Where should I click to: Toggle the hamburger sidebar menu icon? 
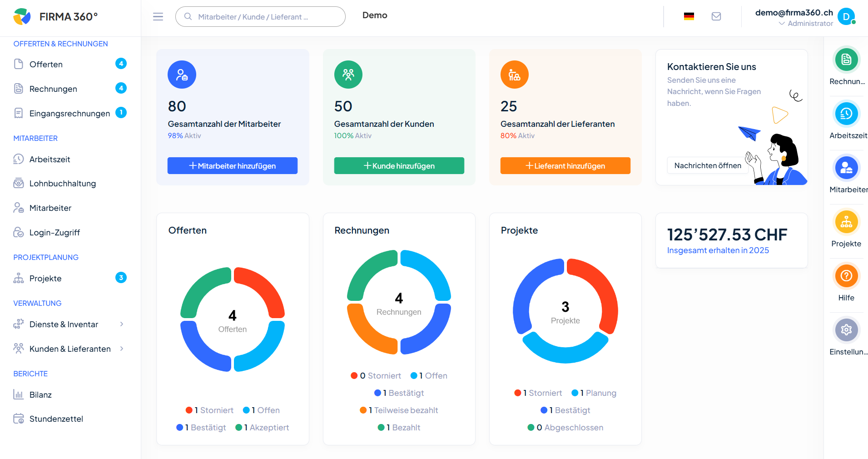(x=158, y=17)
